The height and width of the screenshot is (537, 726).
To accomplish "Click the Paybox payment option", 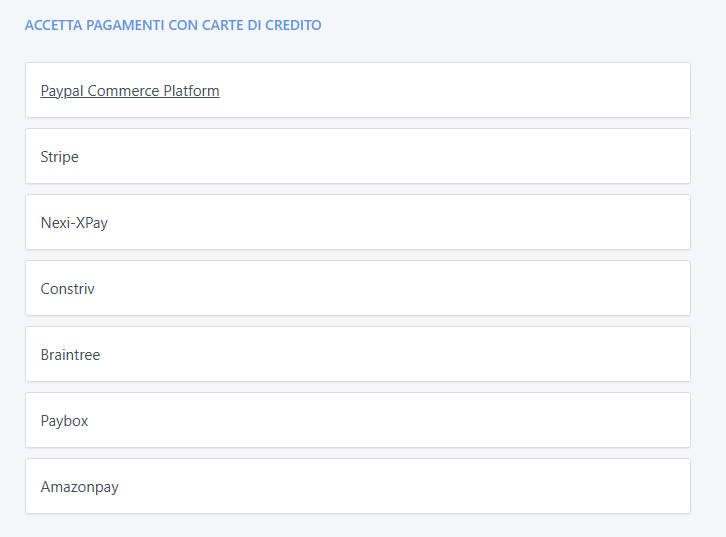I will pyautogui.click(x=64, y=421).
